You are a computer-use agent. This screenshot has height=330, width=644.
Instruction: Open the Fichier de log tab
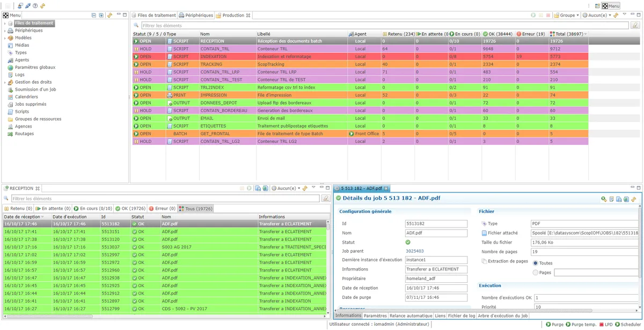pos(462,316)
